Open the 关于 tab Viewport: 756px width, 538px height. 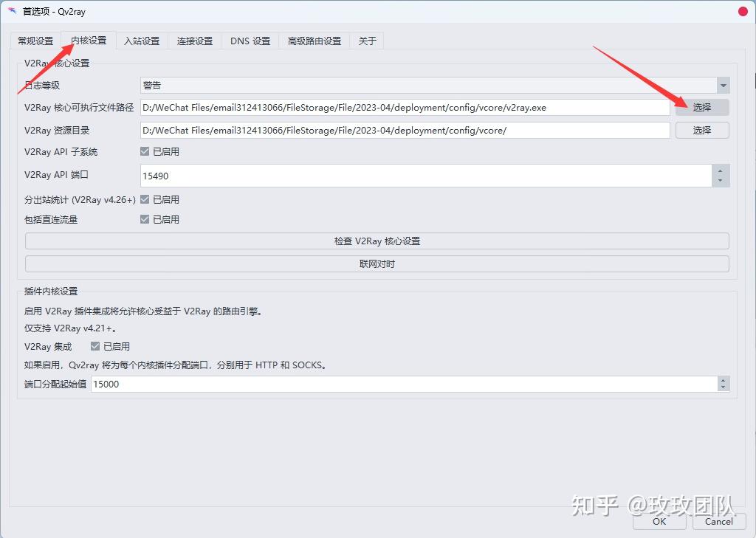click(367, 41)
